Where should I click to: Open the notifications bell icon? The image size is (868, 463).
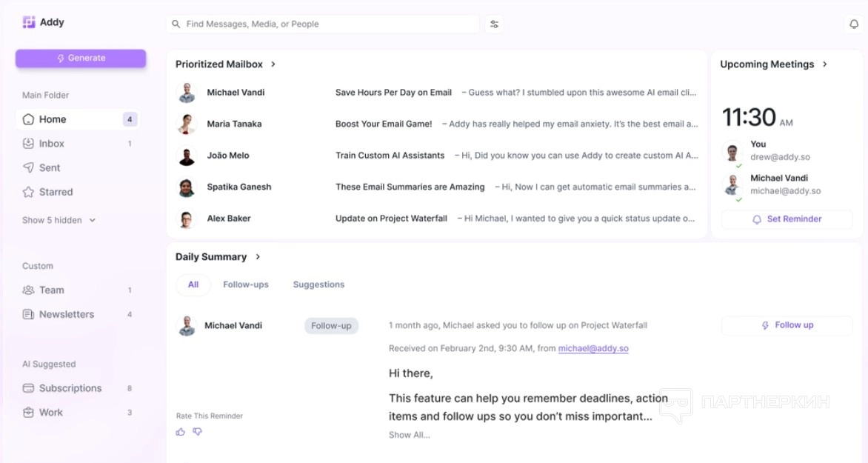[854, 24]
